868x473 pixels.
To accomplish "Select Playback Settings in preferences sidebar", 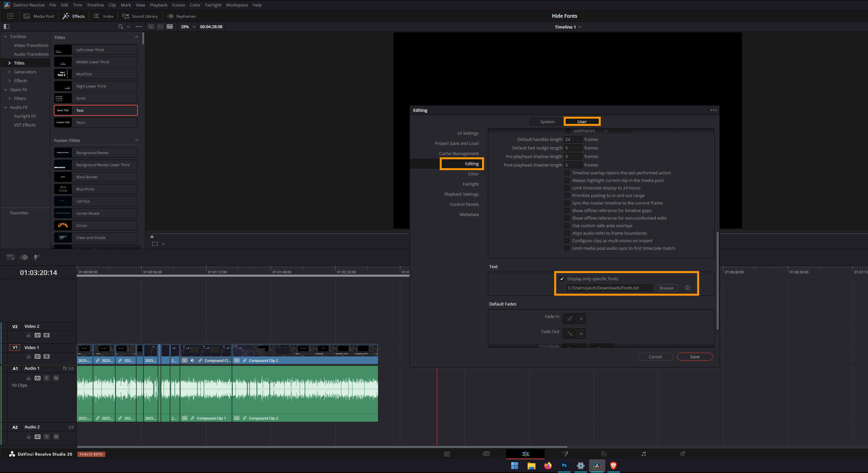I will point(461,194).
